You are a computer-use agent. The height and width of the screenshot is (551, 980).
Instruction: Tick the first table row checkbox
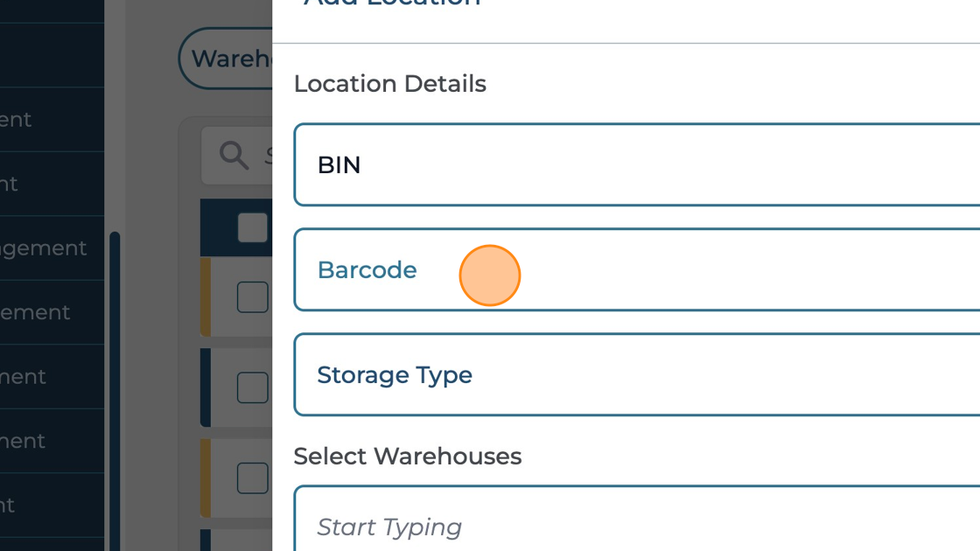pos(252,297)
